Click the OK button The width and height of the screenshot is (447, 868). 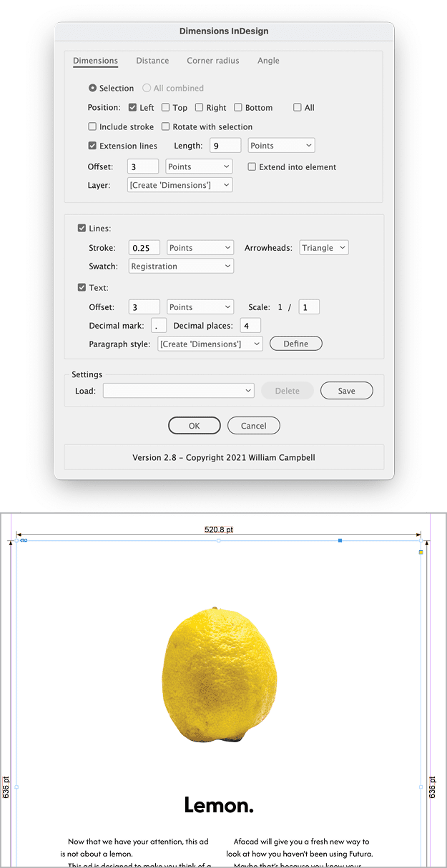(195, 426)
